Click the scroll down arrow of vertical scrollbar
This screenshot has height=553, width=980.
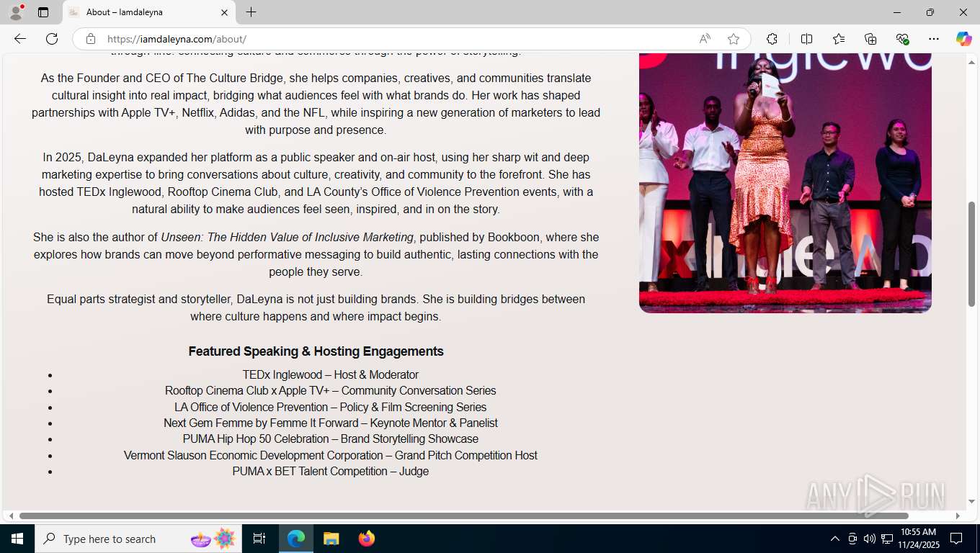click(971, 501)
